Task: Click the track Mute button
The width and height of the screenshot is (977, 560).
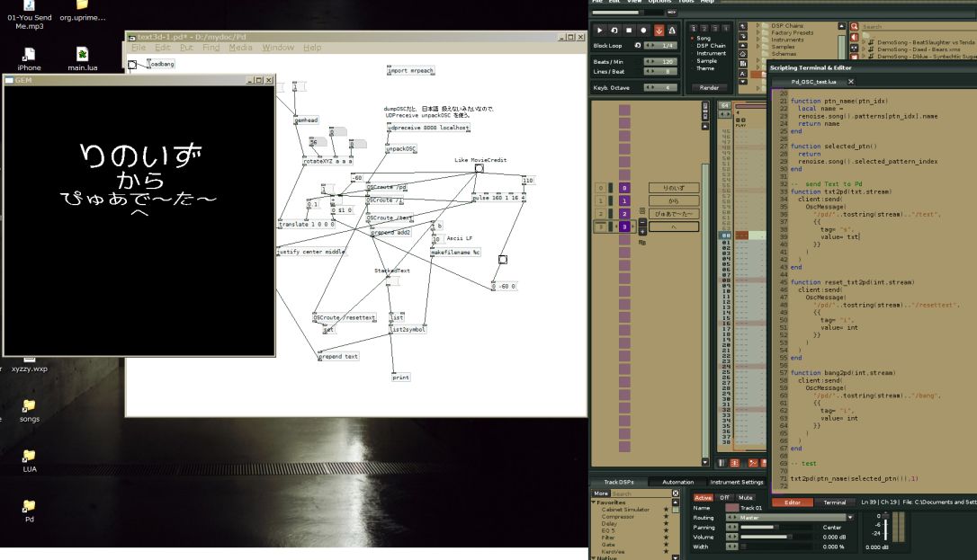Action: click(746, 498)
